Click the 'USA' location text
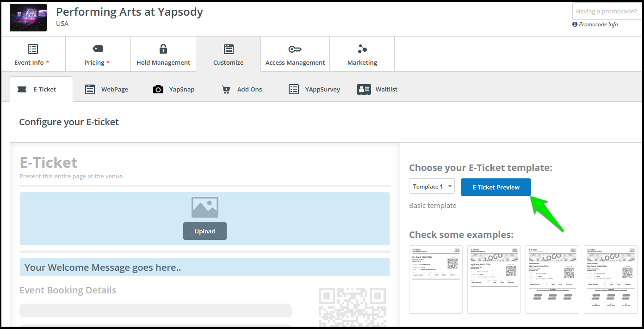This screenshot has height=329, width=644. coord(62,24)
